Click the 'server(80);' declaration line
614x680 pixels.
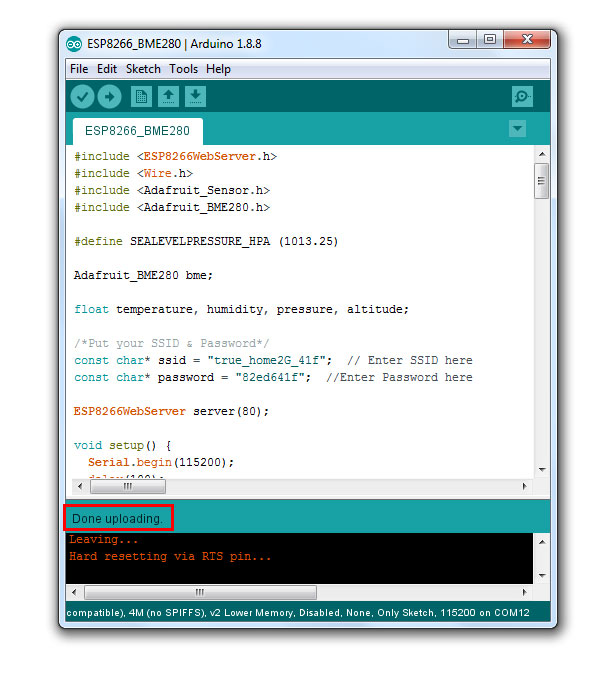[x=171, y=411]
